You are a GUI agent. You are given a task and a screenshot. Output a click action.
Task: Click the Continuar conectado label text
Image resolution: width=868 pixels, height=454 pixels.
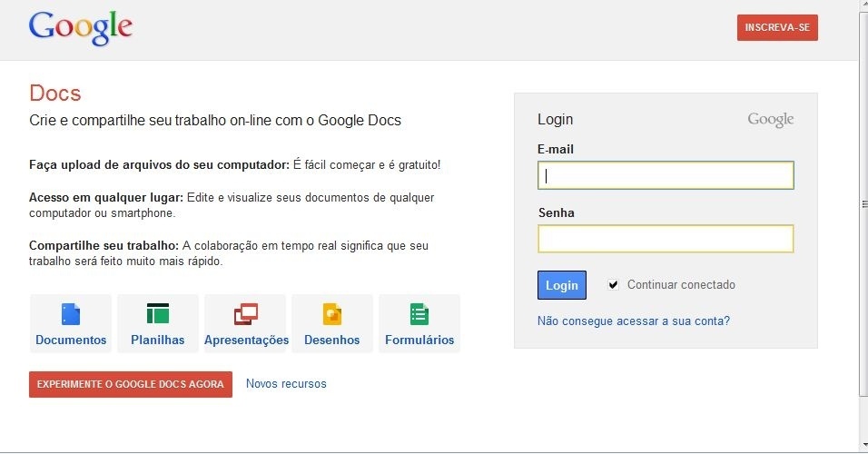pos(682,284)
